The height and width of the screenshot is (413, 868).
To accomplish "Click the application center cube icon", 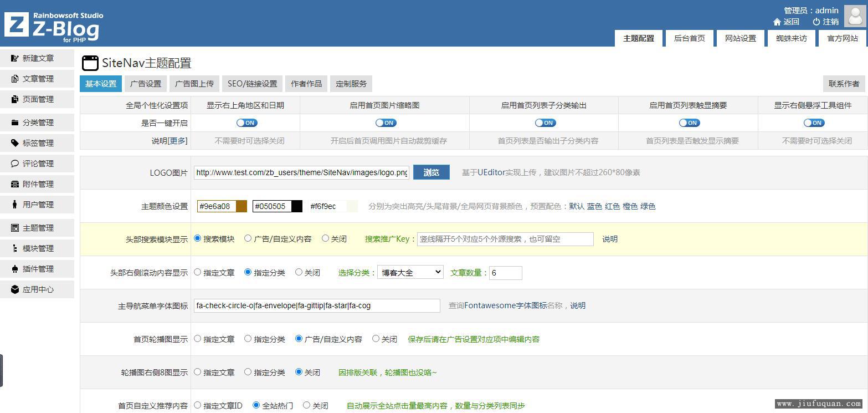I will tap(15, 289).
